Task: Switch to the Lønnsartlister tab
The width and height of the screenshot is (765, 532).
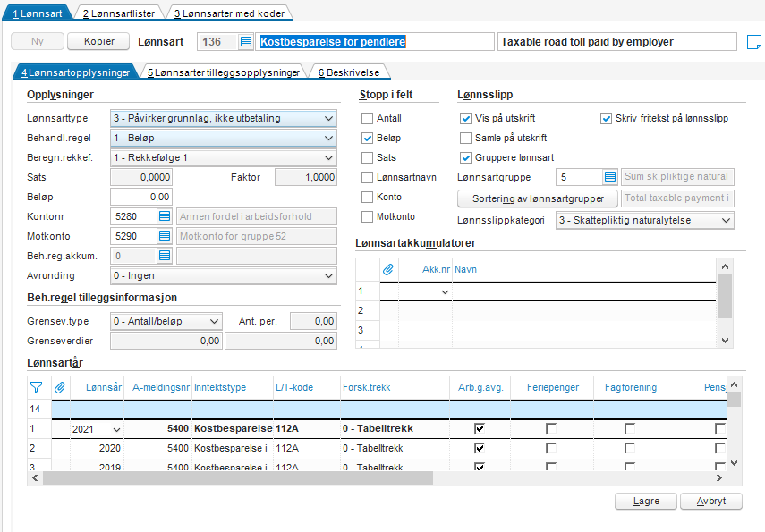Action: pos(118,14)
